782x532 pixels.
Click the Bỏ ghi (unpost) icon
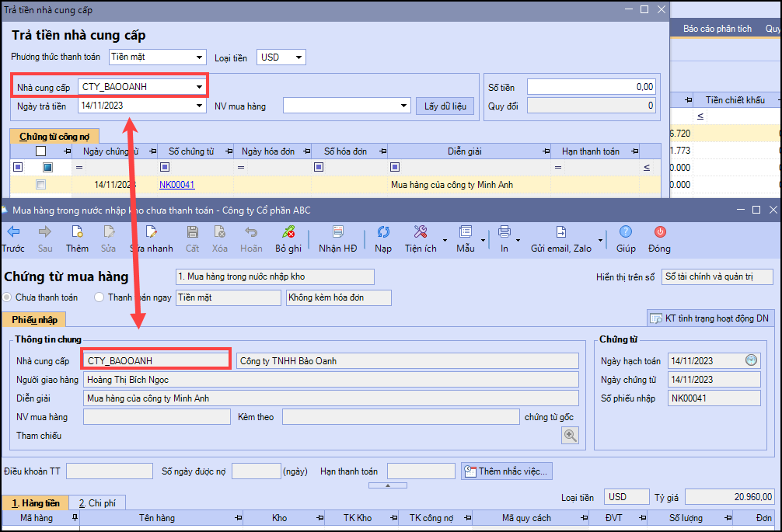[288, 232]
